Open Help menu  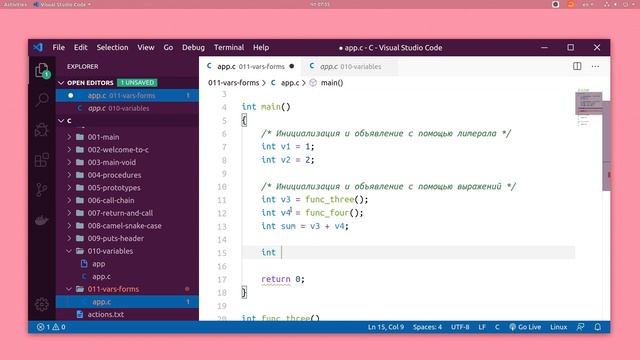261,47
